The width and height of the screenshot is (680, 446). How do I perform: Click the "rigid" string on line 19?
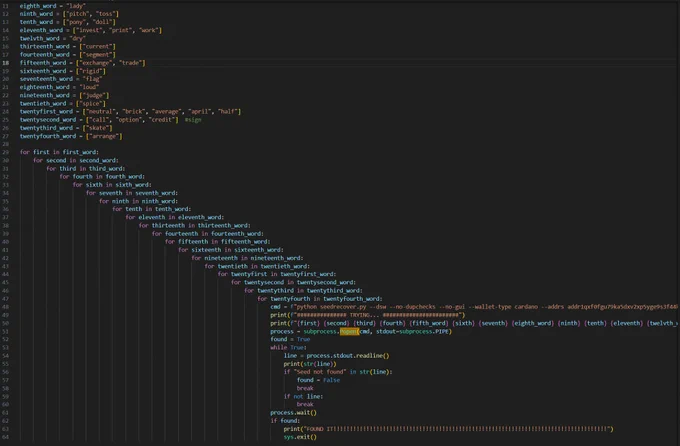91,71
